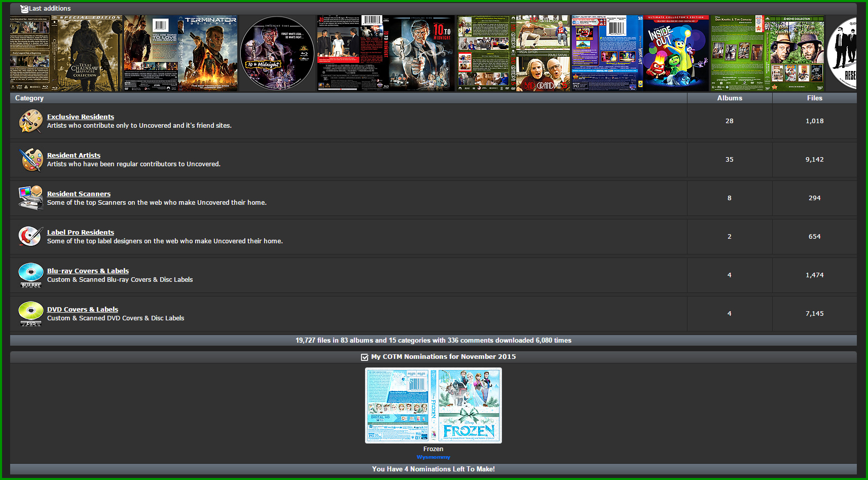Open the Exclusive Residents category link
868x480 pixels.
81,117
